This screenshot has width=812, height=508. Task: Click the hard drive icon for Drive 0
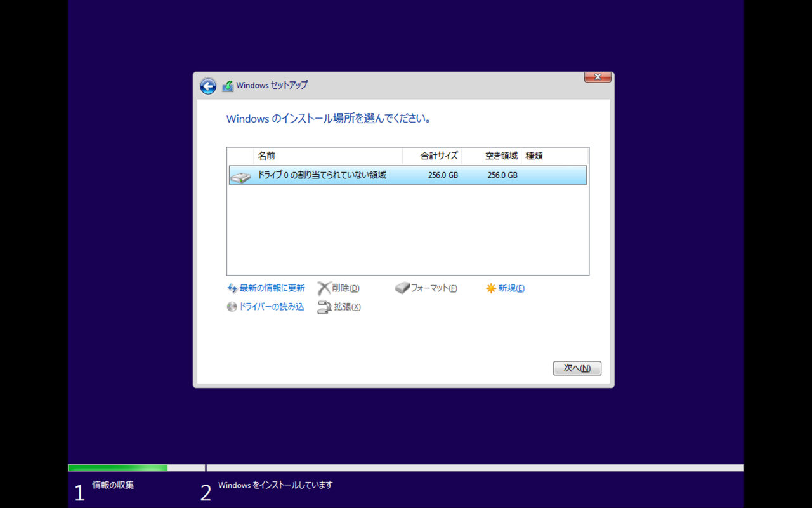[x=241, y=177]
